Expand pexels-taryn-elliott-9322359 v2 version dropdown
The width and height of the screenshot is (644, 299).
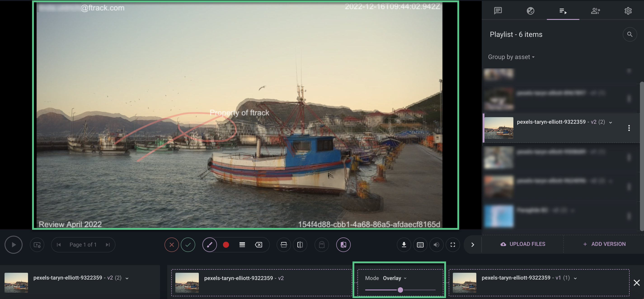click(x=611, y=122)
